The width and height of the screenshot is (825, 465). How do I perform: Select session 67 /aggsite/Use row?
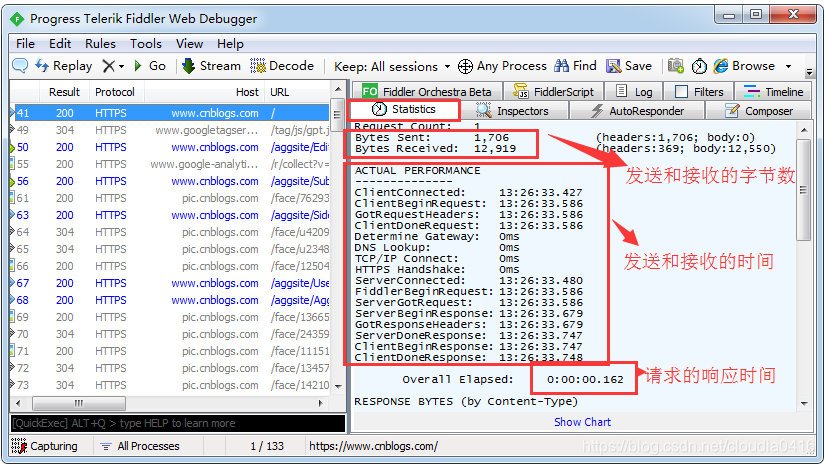click(x=169, y=283)
